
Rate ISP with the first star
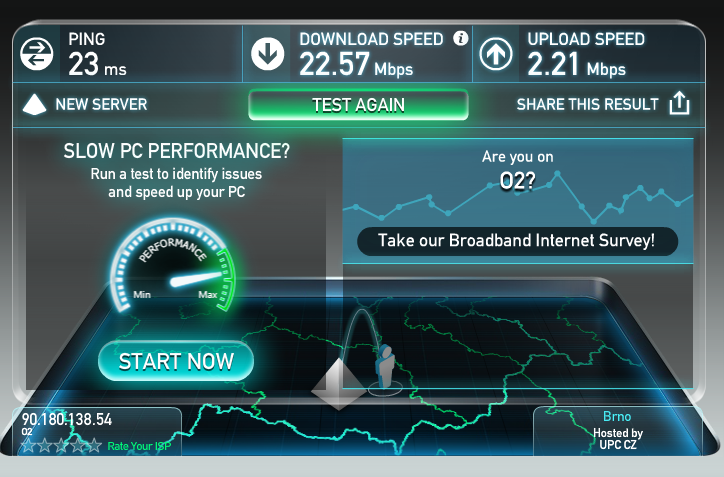[29, 446]
